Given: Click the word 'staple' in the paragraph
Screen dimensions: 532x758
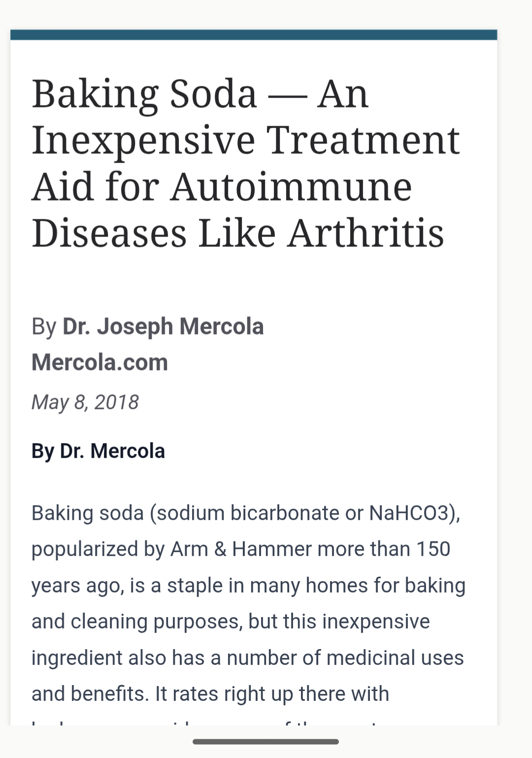Looking at the screenshot, I should 195,586.
